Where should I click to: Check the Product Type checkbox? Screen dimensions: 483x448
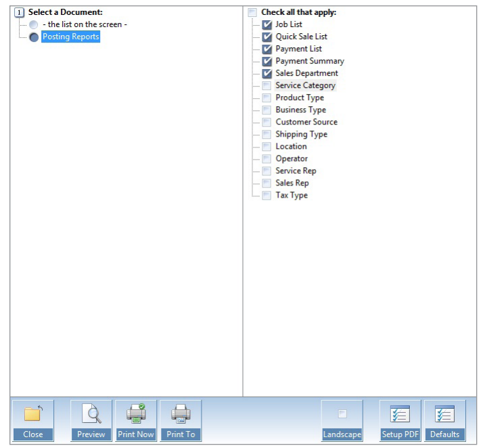[x=267, y=97]
